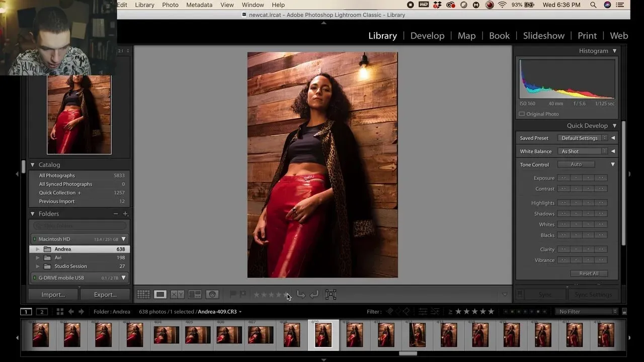Click the face region draw tool

331,295
